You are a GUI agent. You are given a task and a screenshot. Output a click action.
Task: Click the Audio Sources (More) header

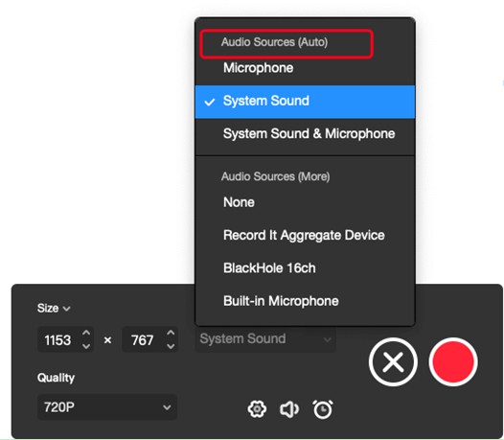click(275, 176)
